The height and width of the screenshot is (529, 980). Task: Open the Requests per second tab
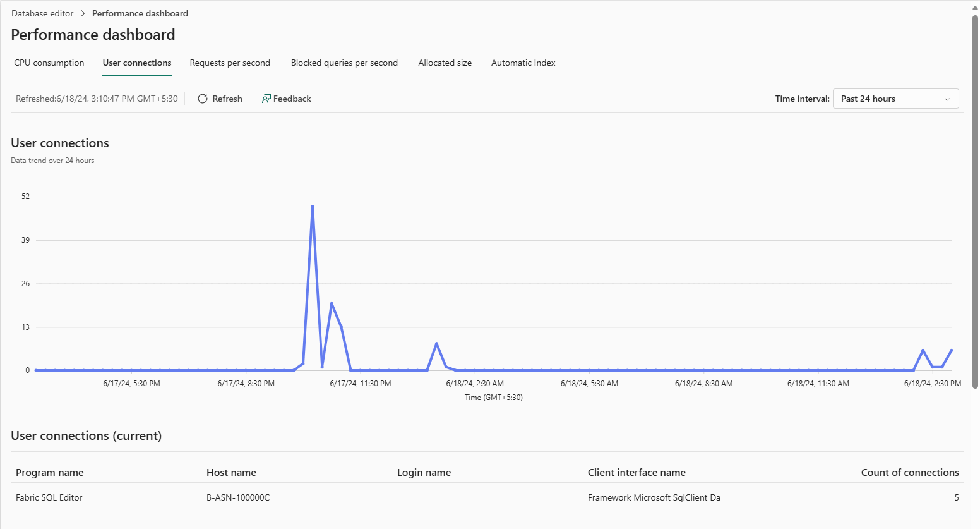click(x=230, y=63)
